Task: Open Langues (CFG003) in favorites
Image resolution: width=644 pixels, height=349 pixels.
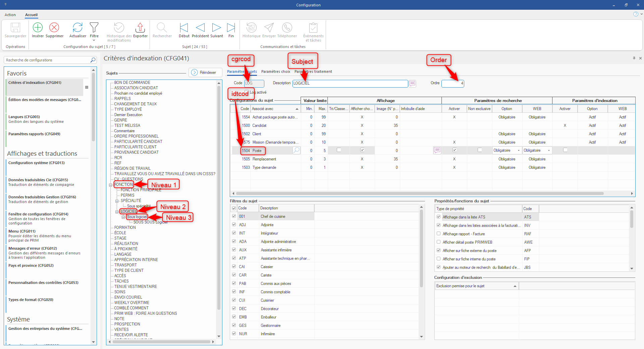Action: [x=24, y=117]
